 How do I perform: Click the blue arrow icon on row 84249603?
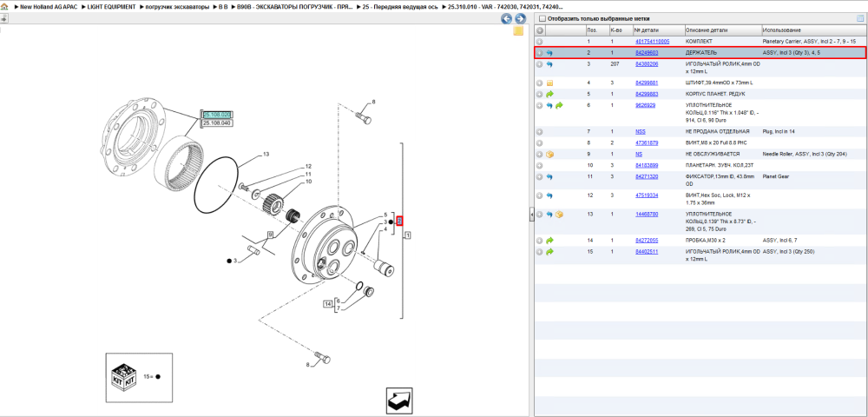pyautogui.click(x=549, y=53)
